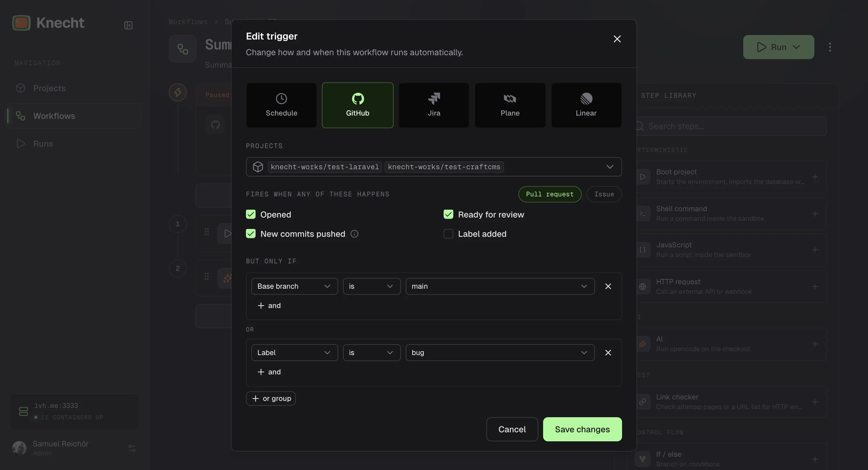Uncheck the Ready for review checkbox

[448, 214]
